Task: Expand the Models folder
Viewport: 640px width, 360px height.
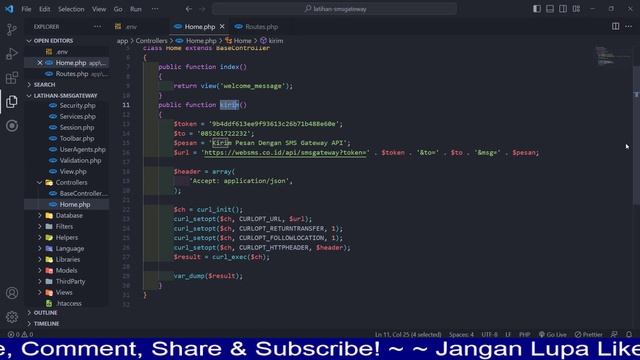Action: tap(67, 271)
